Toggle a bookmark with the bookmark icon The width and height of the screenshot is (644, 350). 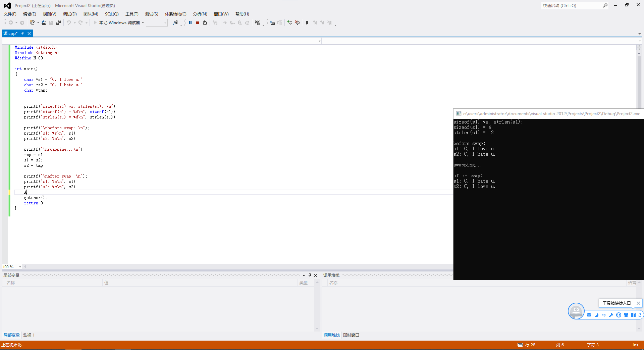tap(307, 23)
